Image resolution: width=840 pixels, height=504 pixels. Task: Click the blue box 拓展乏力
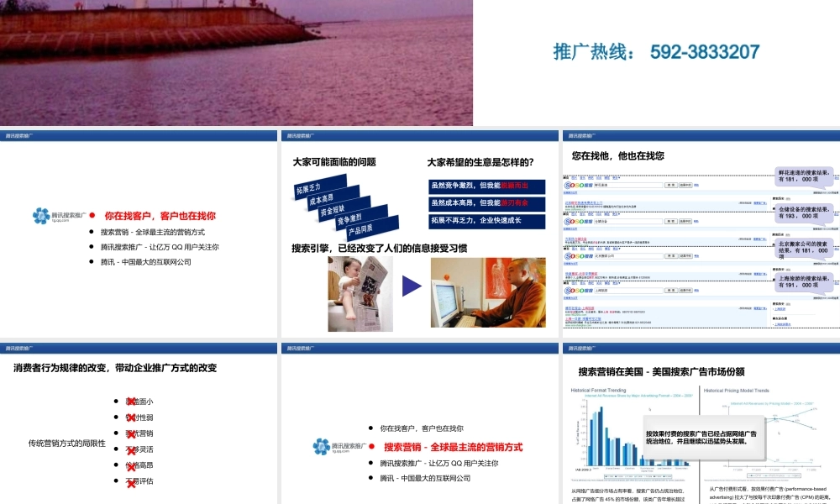tap(320, 187)
